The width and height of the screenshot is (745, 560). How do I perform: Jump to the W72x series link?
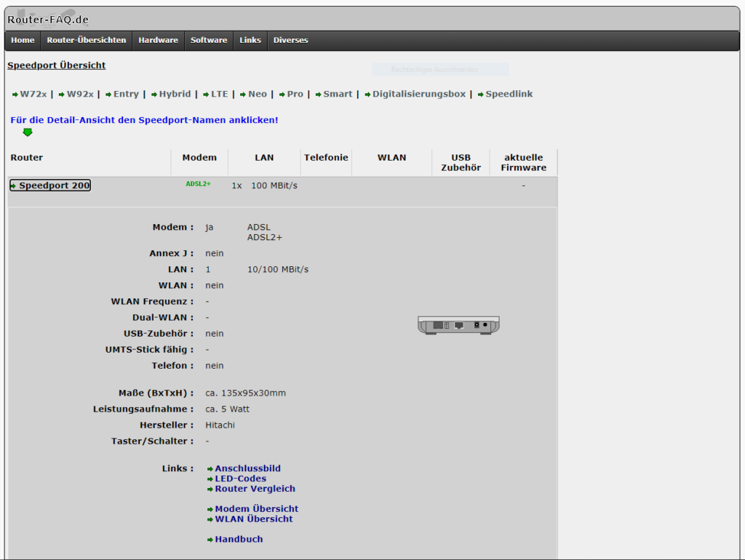pos(33,95)
